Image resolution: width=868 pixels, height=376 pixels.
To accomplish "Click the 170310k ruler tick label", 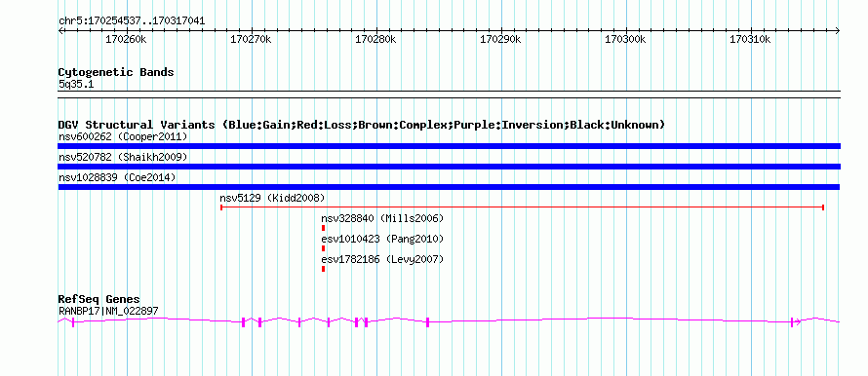I will pyautogui.click(x=751, y=40).
